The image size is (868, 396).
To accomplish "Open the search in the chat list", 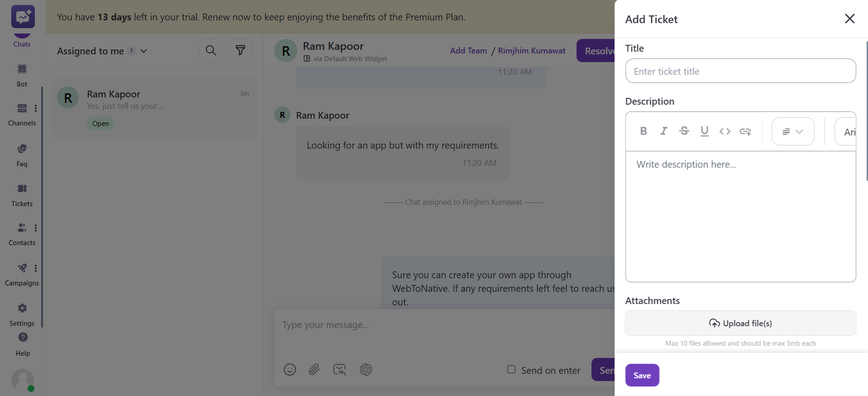I will [x=210, y=50].
